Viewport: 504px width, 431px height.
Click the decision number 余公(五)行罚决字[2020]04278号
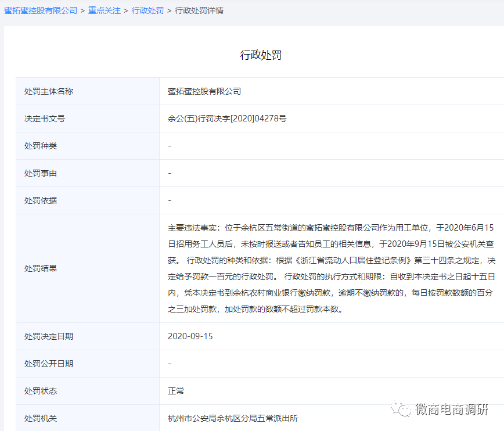227,118
